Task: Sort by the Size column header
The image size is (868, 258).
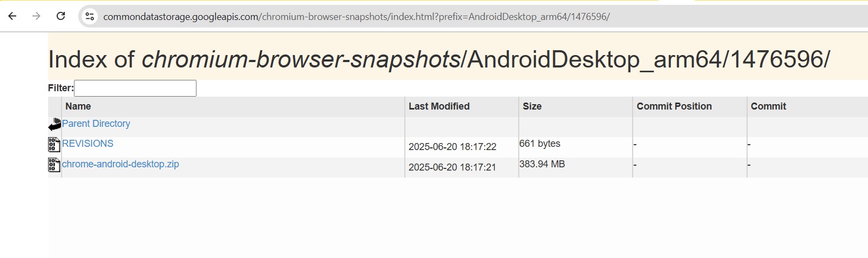Action: tap(532, 106)
